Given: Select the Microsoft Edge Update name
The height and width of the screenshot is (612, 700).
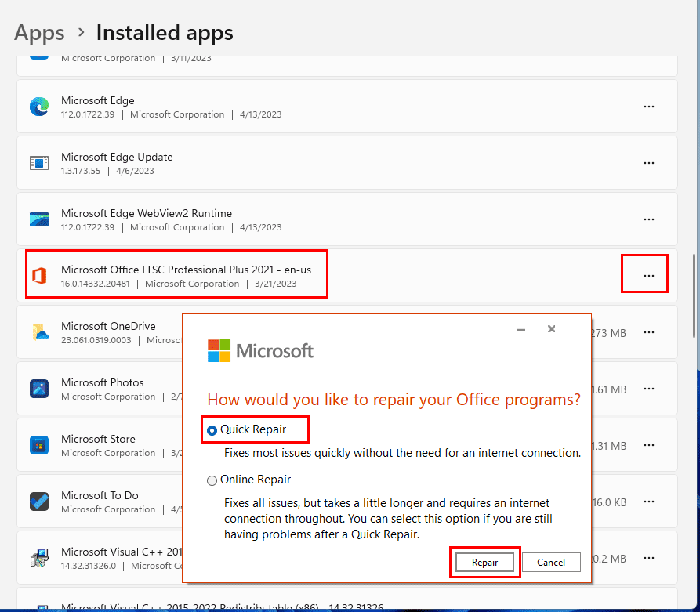Looking at the screenshot, I should (x=117, y=157).
